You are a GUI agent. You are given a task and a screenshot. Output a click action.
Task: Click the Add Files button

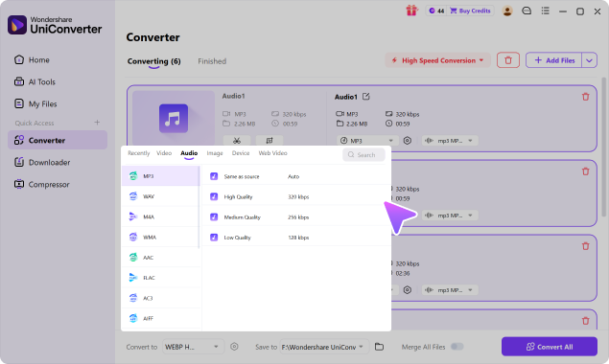click(553, 60)
